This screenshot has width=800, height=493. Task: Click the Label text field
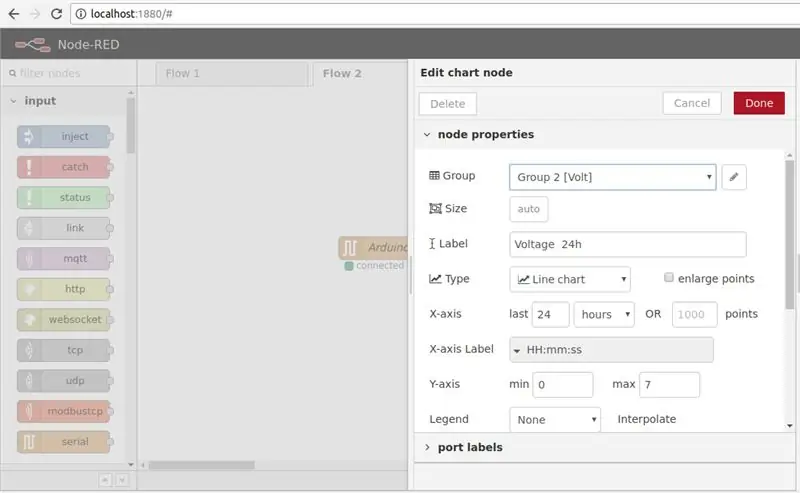(x=628, y=244)
